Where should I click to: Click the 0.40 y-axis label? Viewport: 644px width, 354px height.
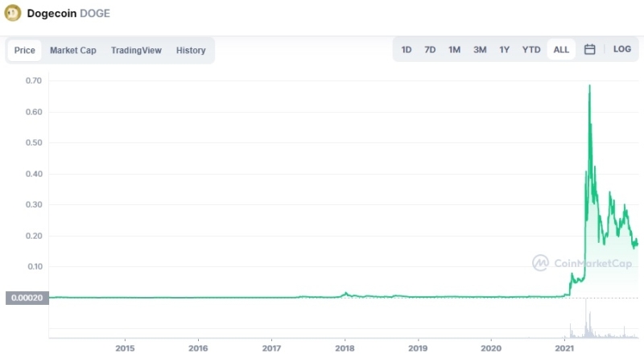tap(34, 174)
